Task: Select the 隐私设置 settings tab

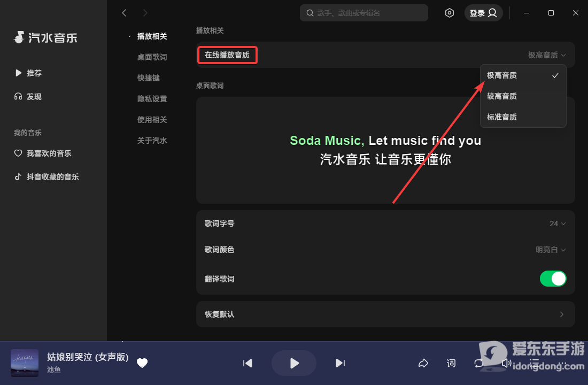Action: click(x=152, y=99)
